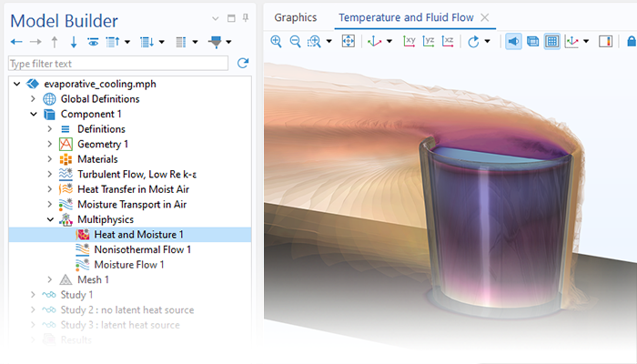
Task: Select the Component 1 tree item
Action: point(91,114)
